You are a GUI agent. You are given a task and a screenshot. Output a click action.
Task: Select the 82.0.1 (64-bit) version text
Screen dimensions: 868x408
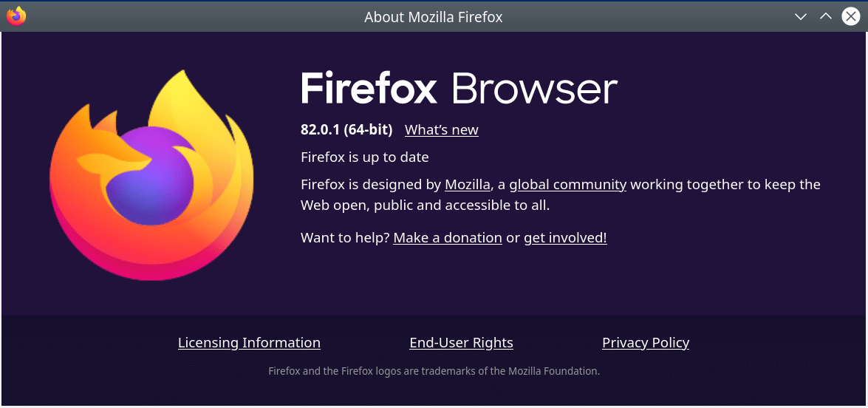click(x=346, y=129)
